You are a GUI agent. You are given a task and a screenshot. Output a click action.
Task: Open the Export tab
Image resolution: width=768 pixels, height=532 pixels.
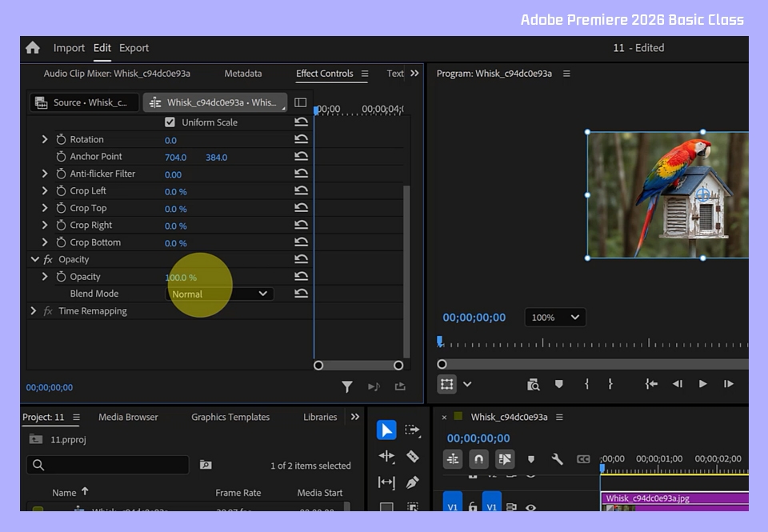click(134, 48)
